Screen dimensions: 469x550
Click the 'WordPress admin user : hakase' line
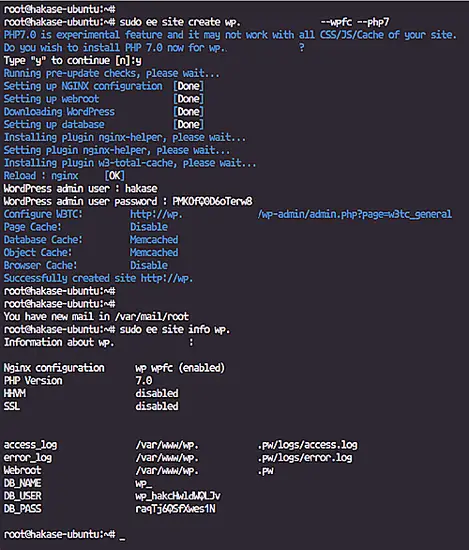[80, 189]
